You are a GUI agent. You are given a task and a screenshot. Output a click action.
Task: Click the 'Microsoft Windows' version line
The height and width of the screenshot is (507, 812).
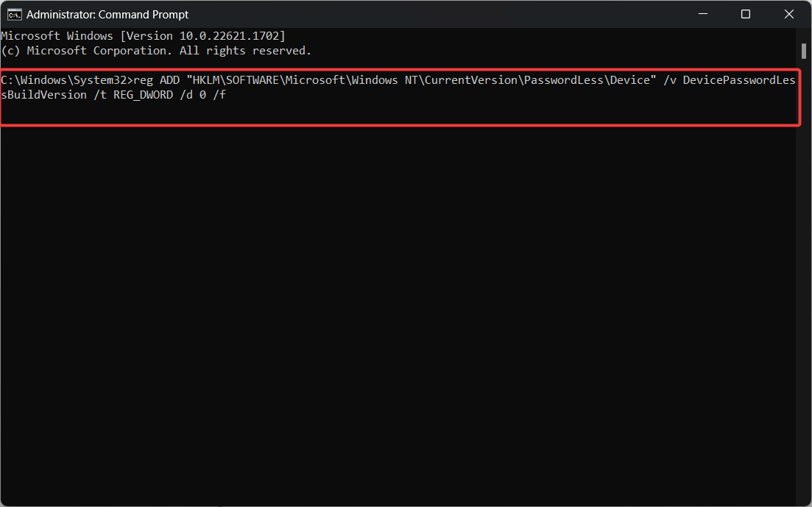143,36
